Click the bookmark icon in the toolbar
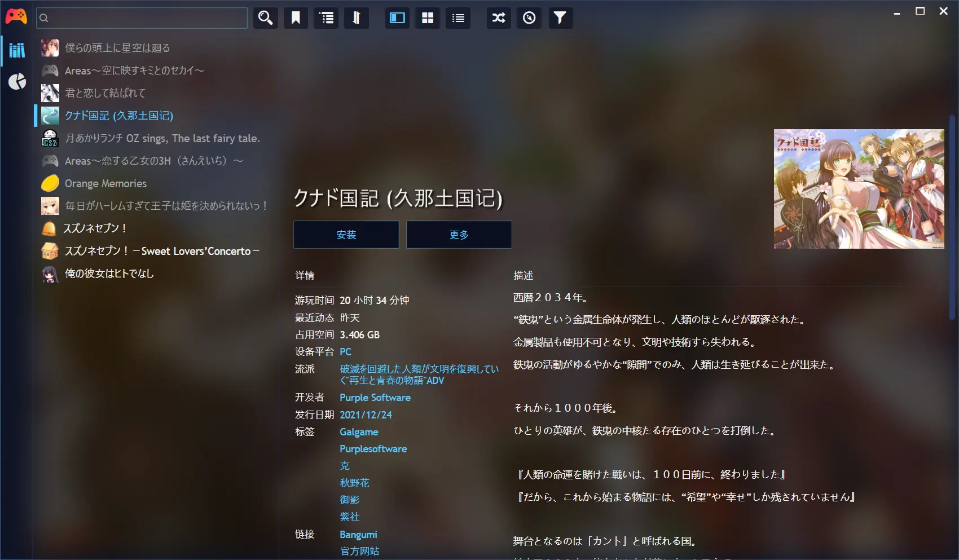959x560 pixels. click(296, 18)
